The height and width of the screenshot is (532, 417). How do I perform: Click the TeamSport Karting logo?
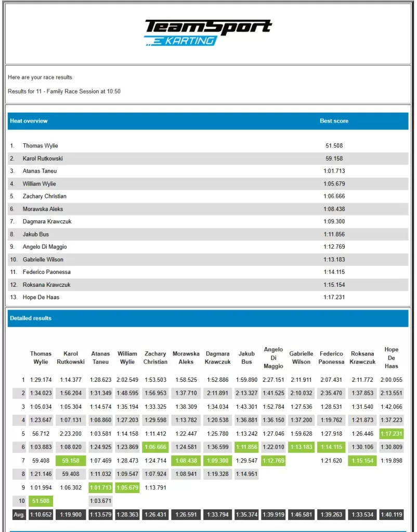pos(208,33)
